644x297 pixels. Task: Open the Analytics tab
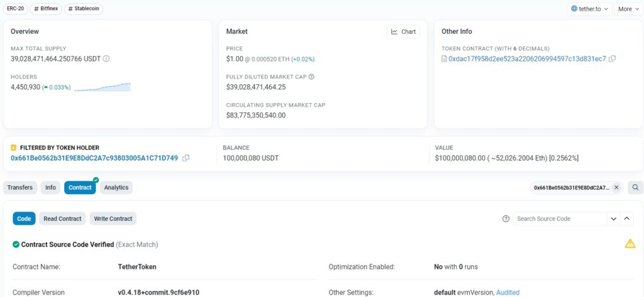(x=116, y=188)
